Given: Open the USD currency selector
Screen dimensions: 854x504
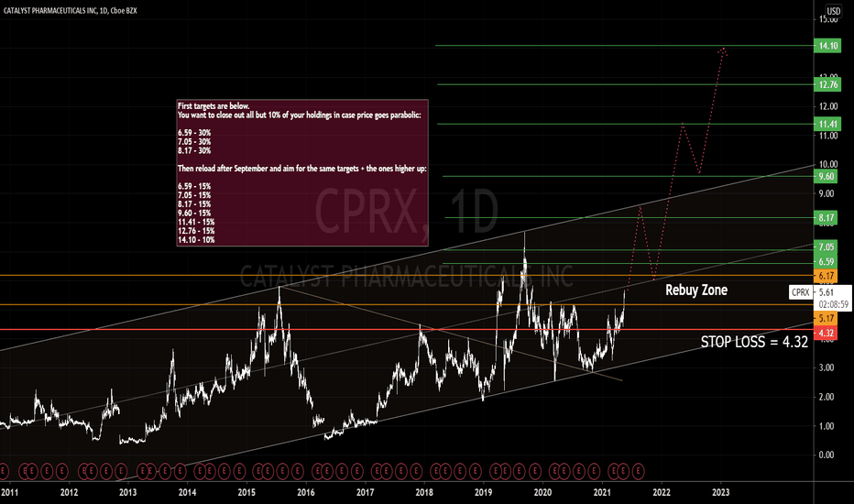Looking at the screenshot, I should [x=833, y=10].
